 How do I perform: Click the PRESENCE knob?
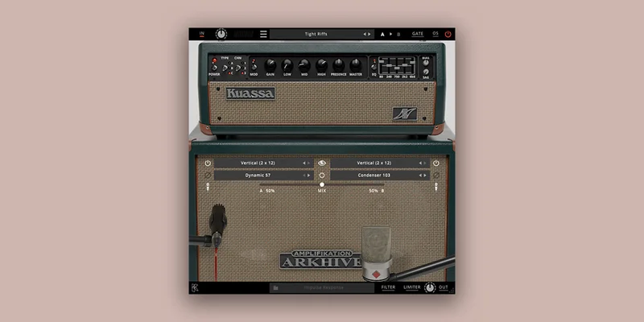pyautogui.click(x=338, y=65)
